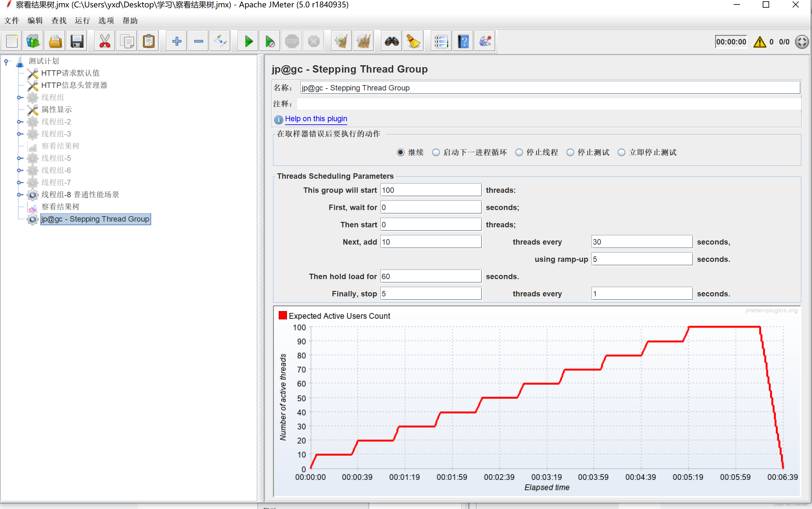Click the Save floppy disk icon

77,42
